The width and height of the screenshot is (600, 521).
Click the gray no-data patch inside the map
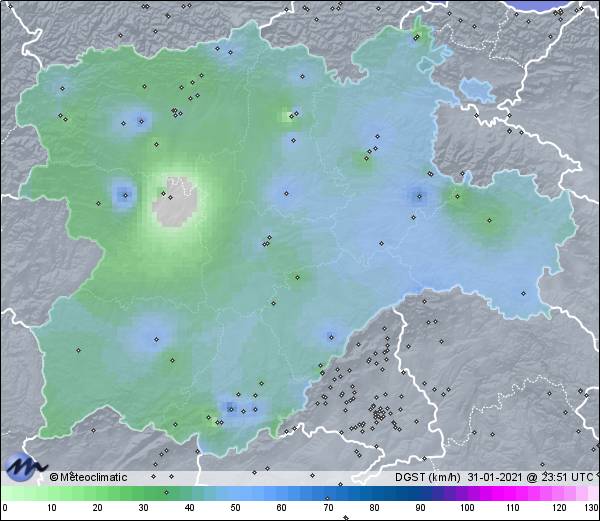(x=175, y=202)
